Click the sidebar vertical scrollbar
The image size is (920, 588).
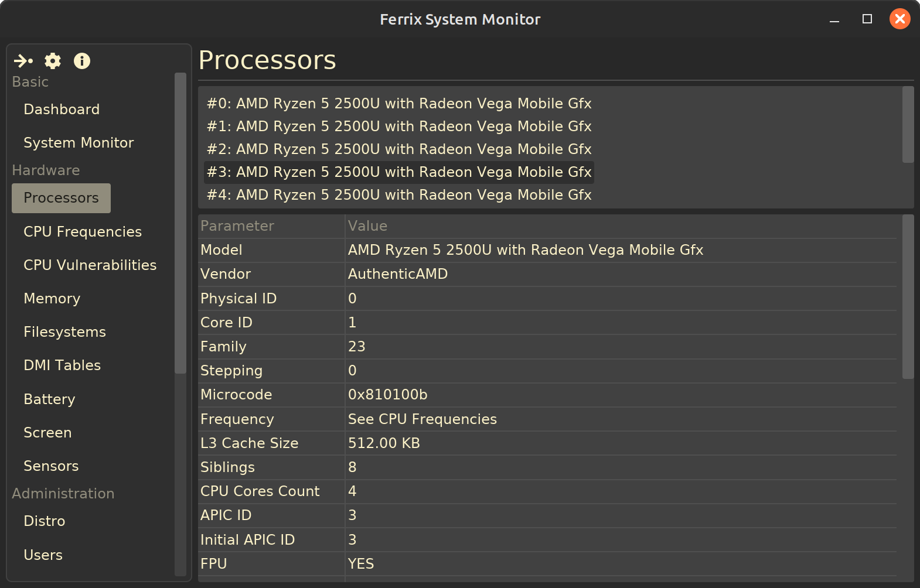point(180,223)
